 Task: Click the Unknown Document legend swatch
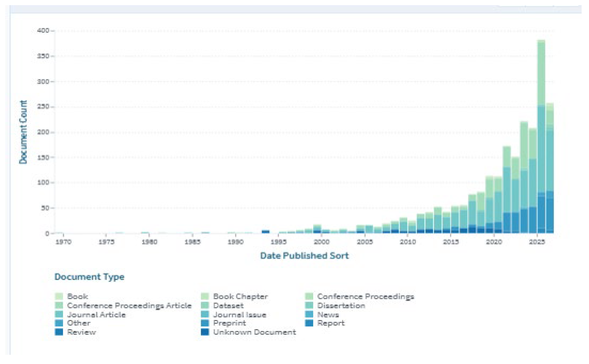click(205, 332)
